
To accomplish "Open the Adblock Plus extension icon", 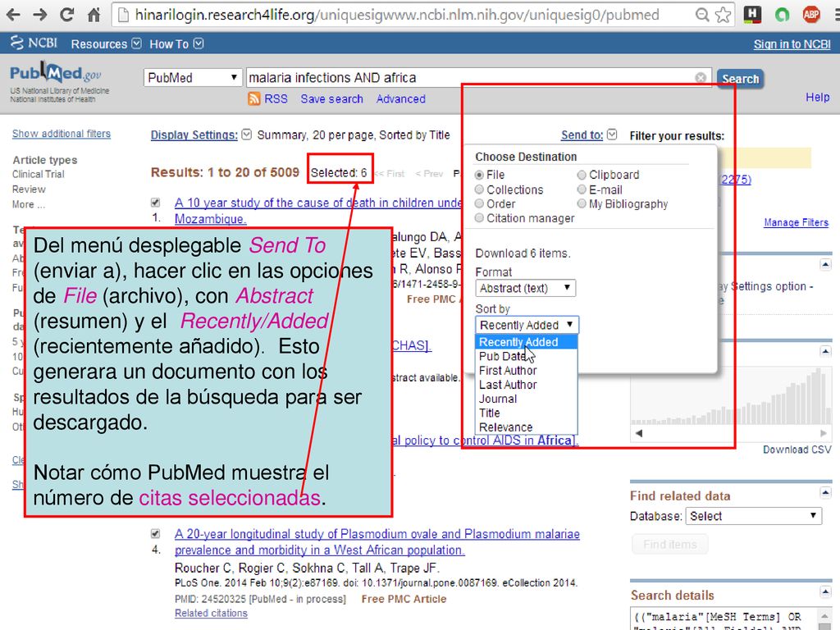I will click(x=811, y=15).
